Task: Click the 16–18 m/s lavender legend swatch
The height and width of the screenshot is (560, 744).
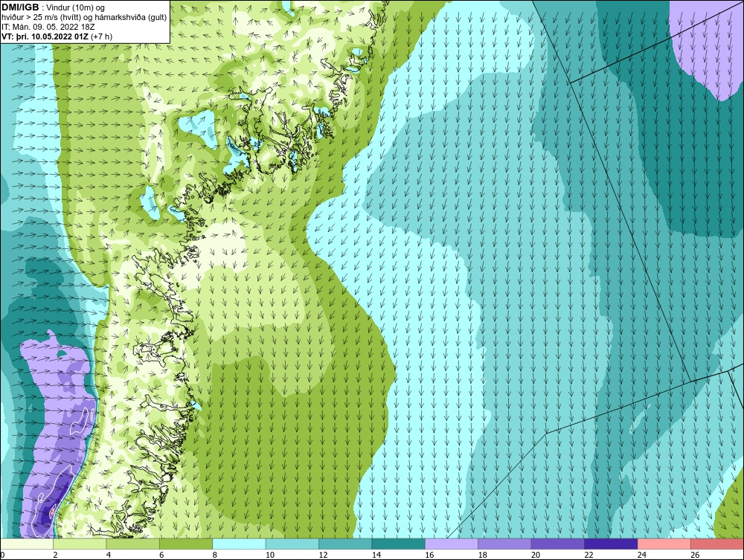Action: 452,544
